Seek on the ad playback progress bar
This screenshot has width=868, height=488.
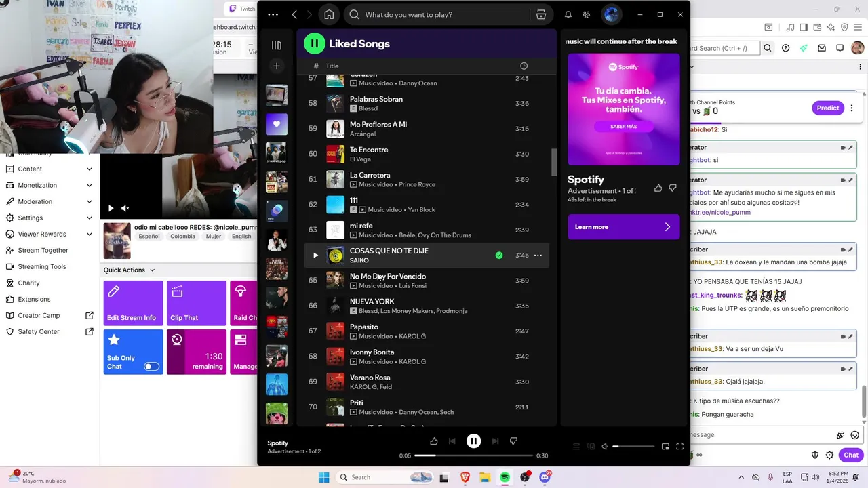pyautogui.click(x=473, y=455)
